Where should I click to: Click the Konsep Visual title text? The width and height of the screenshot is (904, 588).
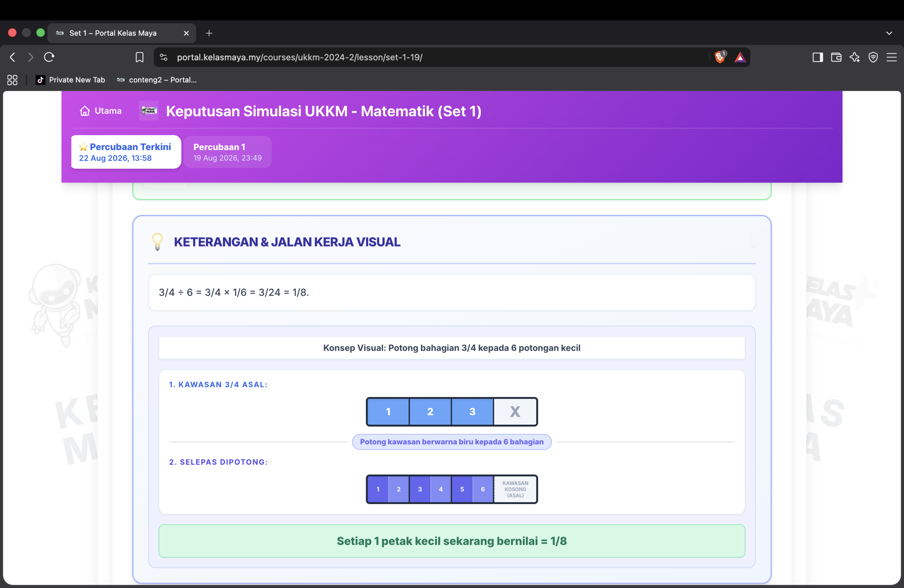coord(452,348)
